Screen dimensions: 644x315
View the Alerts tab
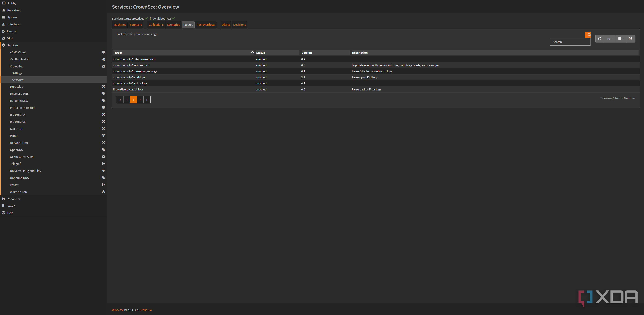(226, 25)
